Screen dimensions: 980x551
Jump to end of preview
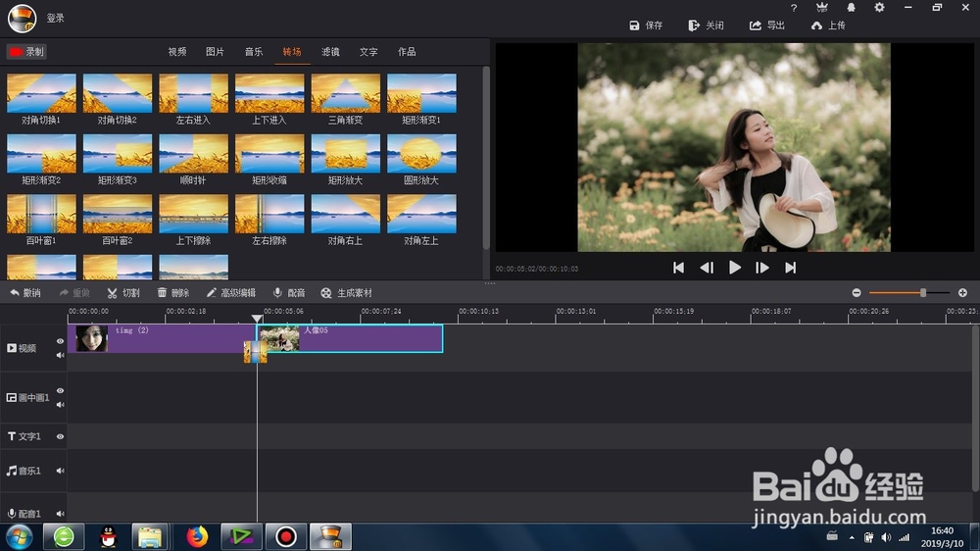(791, 268)
